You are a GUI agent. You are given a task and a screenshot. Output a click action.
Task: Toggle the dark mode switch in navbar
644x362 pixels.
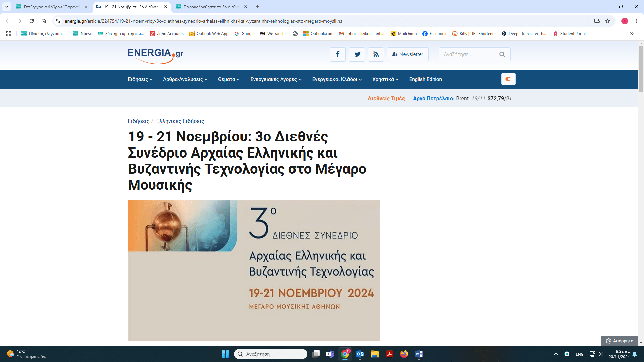pyautogui.click(x=508, y=79)
